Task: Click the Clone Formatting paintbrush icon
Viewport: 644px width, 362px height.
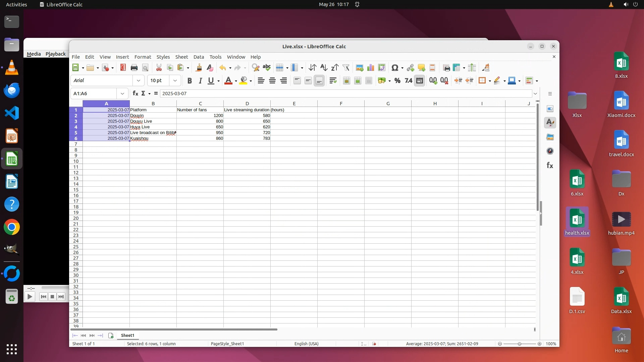Action: coord(199,68)
